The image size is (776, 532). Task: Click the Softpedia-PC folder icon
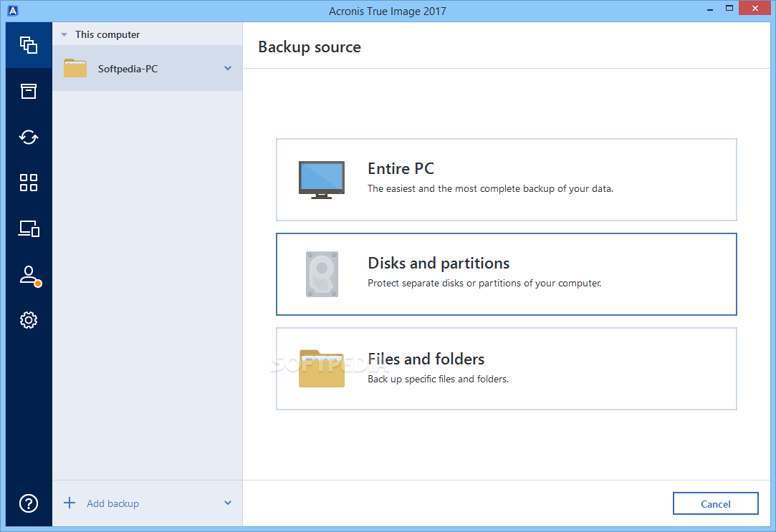click(x=75, y=68)
